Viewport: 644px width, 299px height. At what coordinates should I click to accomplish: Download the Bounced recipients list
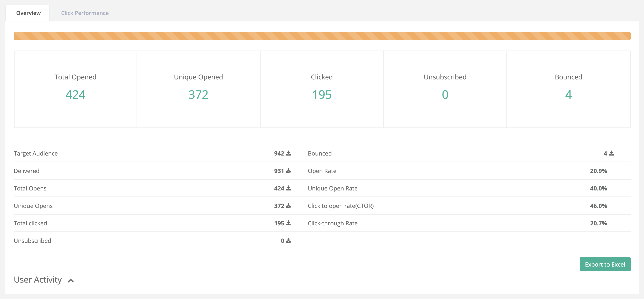click(x=611, y=153)
